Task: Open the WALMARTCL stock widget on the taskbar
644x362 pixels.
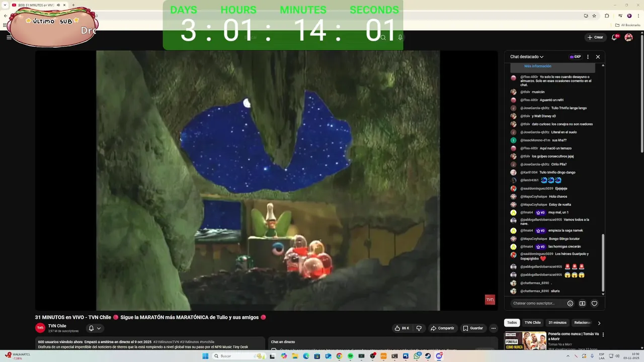Action: tap(18, 356)
